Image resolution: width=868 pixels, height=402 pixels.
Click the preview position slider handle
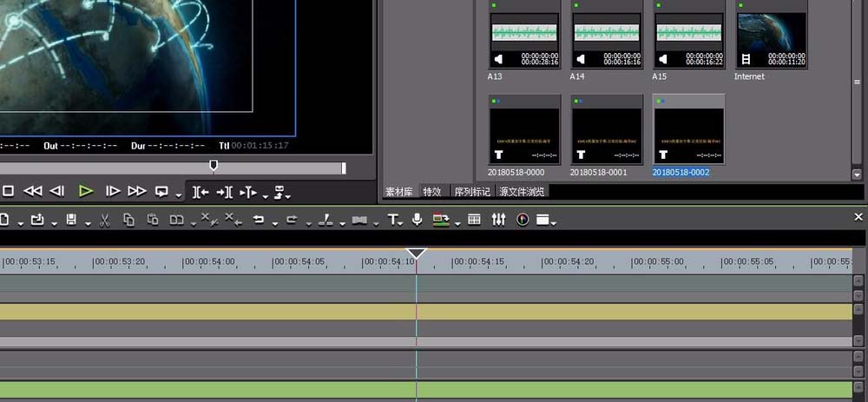pos(214,165)
